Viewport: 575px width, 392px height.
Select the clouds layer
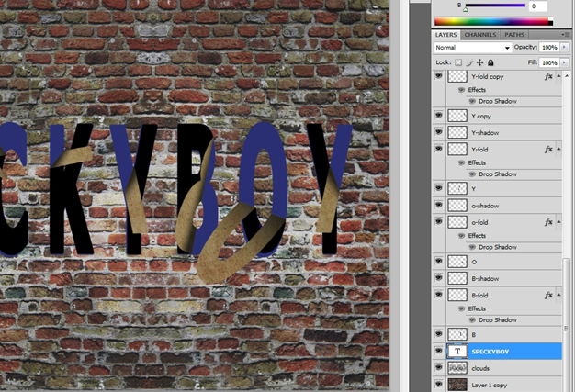pos(504,368)
